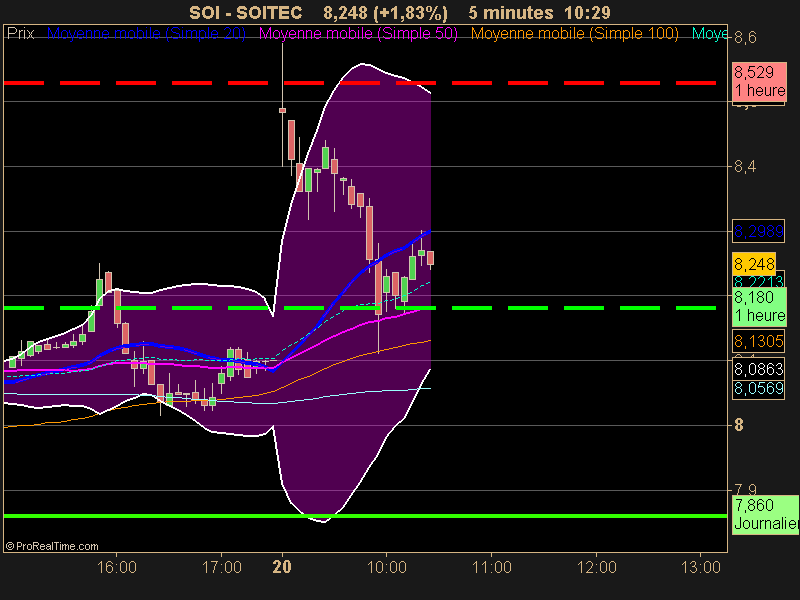800x600 pixels.
Task: Click the '8,248 (+1,83%)' price change text
Action: 385,12
